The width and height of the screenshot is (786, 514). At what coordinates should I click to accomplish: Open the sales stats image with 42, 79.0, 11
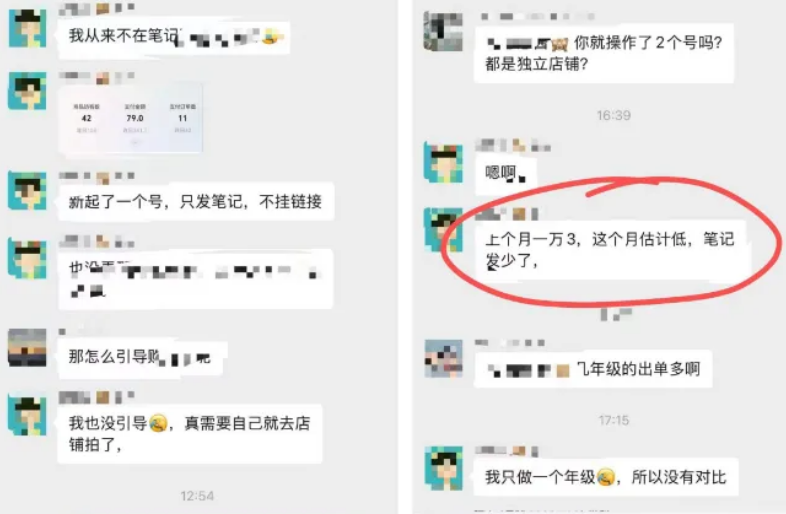[x=131, y=118]
